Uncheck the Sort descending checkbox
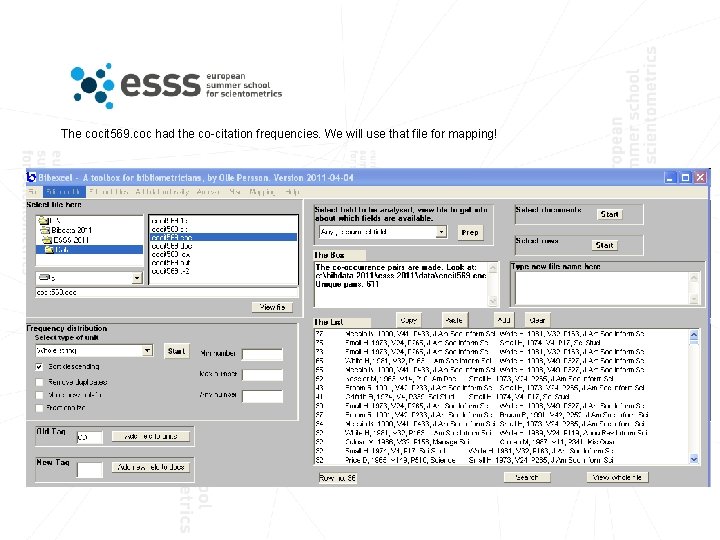 coord(39,366)
